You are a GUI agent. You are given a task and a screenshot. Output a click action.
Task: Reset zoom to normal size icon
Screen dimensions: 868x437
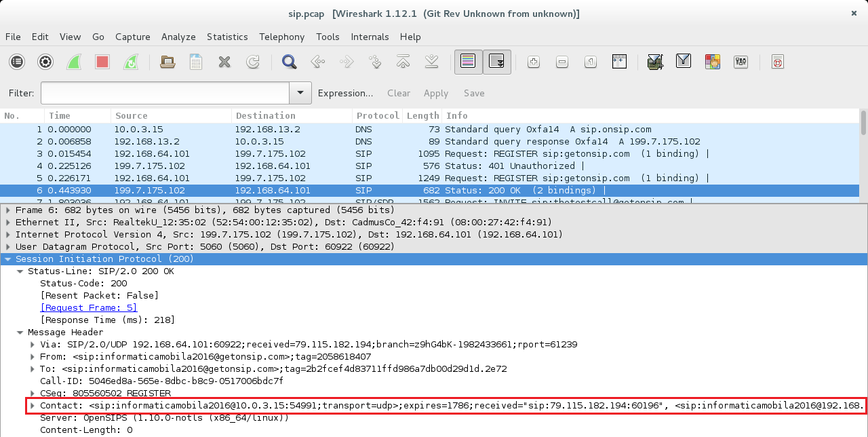click(x=591, y=62)
